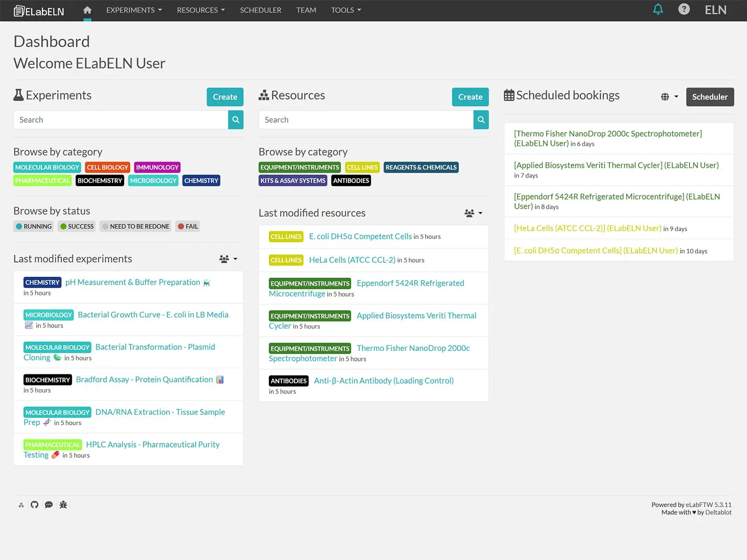
Task: Expand the TOOLS dropdown menu
Action: coord(346,10)
